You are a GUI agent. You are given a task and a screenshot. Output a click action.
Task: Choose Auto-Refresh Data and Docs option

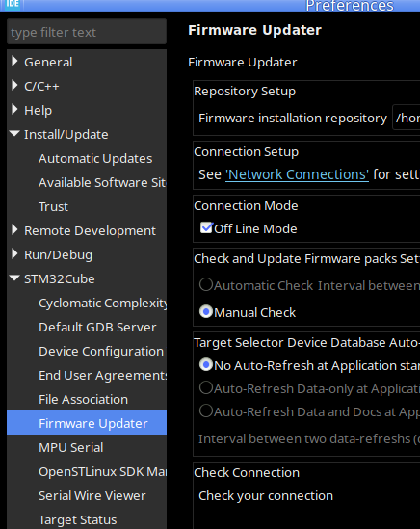tap(206, 410)
